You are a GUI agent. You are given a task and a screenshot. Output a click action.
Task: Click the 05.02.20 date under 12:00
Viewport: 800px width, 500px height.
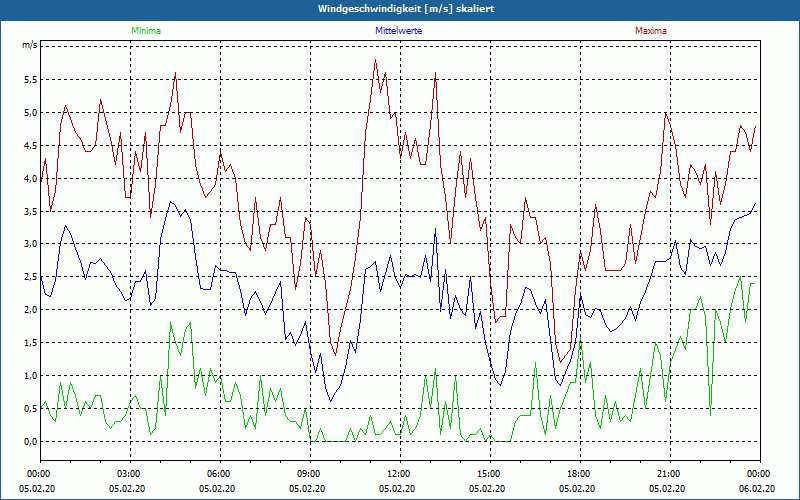[396, 488]
